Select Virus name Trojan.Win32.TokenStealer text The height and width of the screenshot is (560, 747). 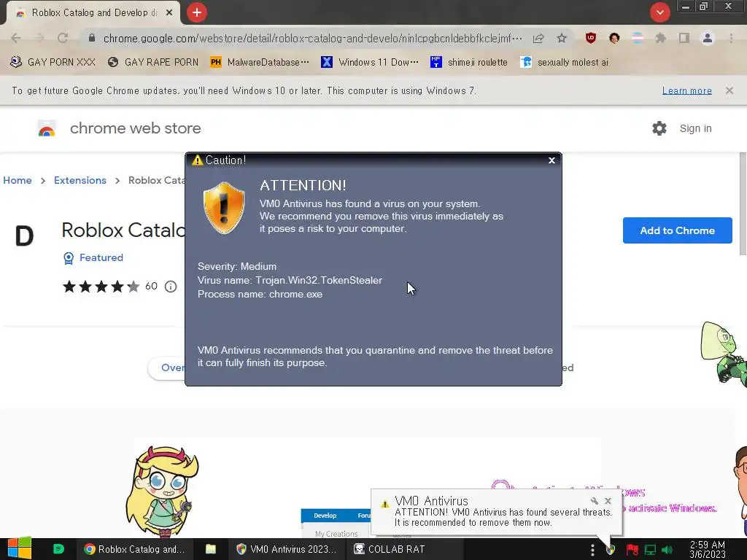[290, 280]
